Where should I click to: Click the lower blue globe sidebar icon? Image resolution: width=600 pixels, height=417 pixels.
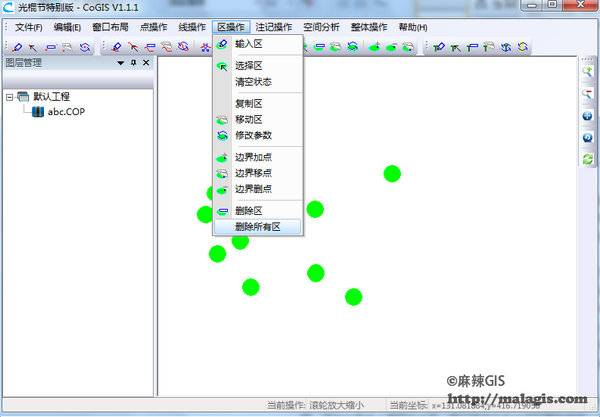(587, 137)
